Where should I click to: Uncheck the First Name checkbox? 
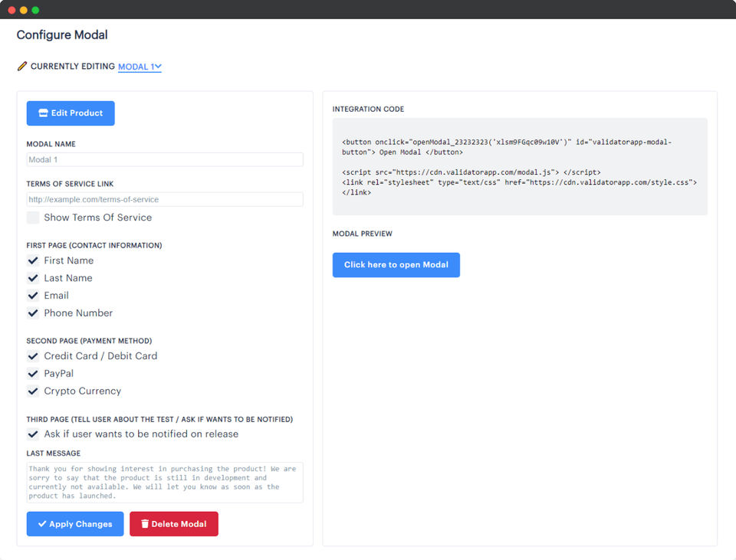33,260
